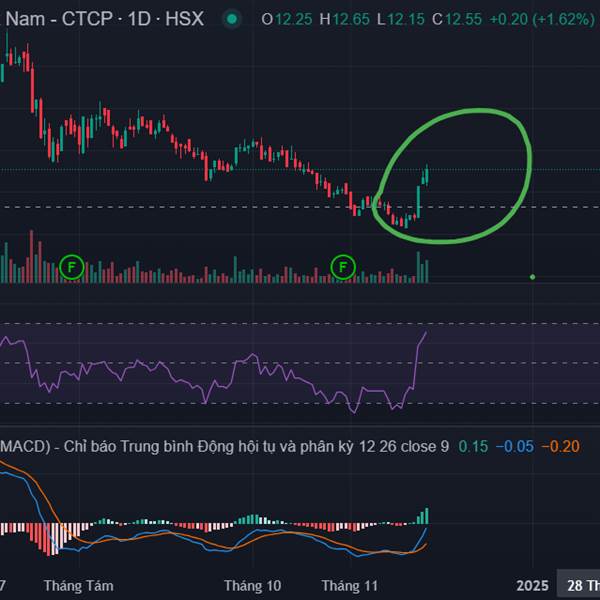Click the 'Tháng 10' time axis label
600x600 pixels.
(x=253, y=586)
